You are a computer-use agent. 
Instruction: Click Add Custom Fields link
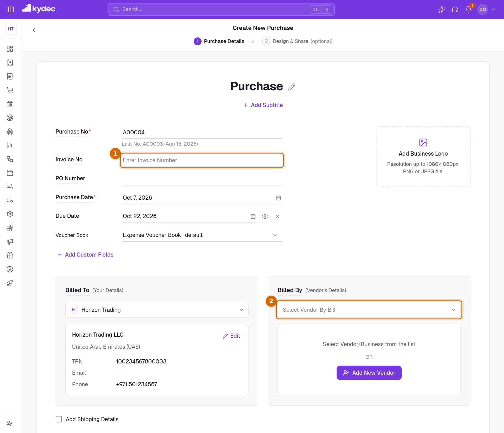coord(86,255)
